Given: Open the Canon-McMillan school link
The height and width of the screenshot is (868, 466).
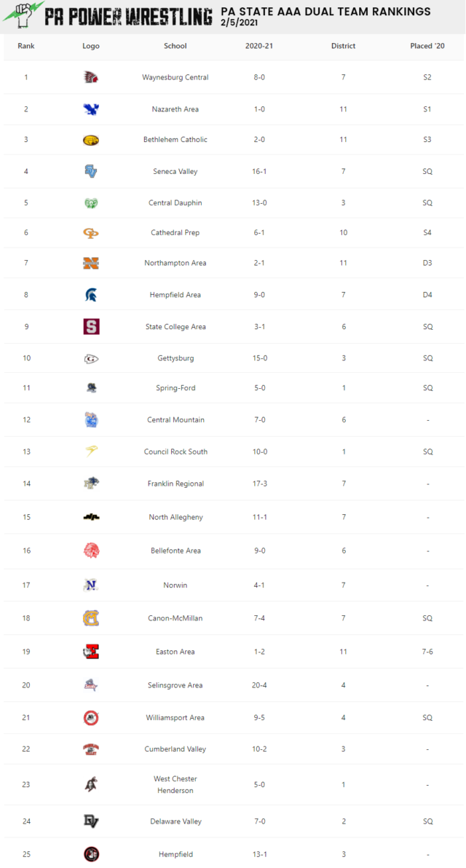Looking at the screenshot, I should click(x=175, y=618).
